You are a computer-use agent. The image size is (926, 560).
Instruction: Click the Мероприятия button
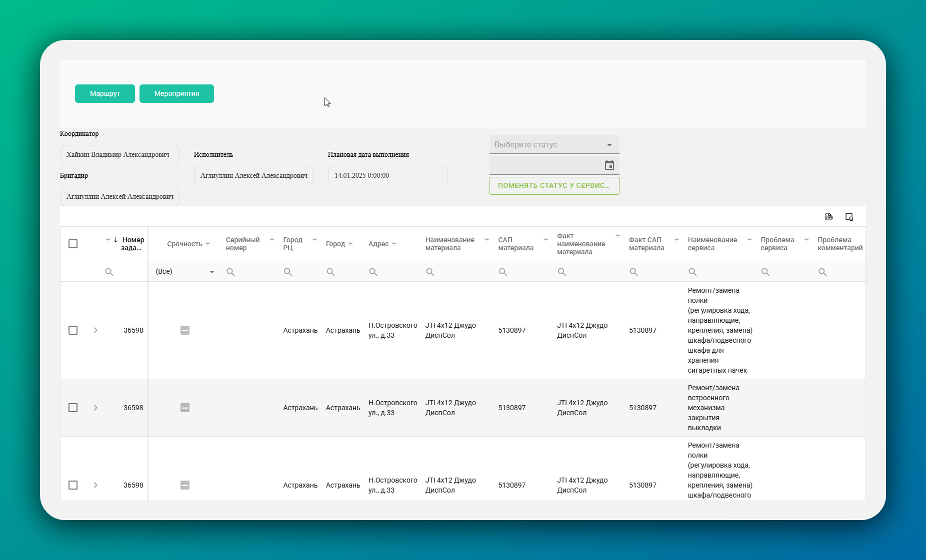coord(176,93)
